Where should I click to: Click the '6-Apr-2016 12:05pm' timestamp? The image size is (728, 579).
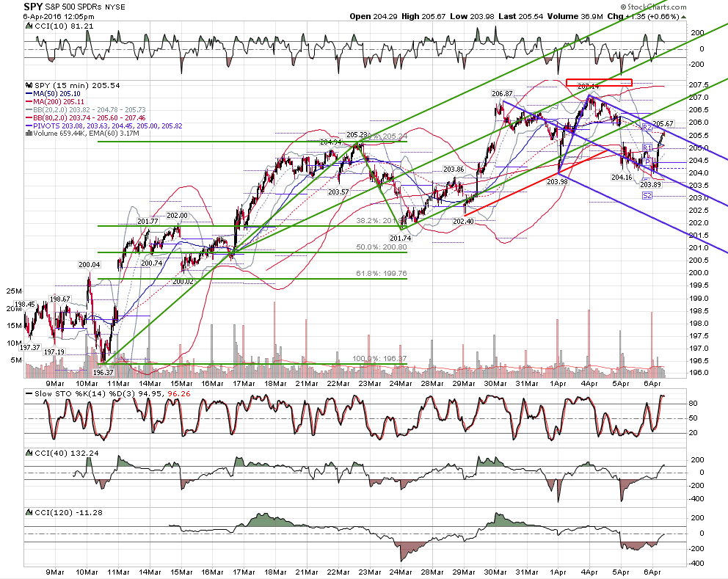(59, 17)
